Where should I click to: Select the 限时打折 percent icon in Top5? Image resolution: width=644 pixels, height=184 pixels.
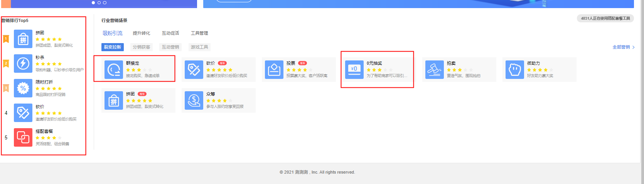pyautogui.click(x=23, y=88)
